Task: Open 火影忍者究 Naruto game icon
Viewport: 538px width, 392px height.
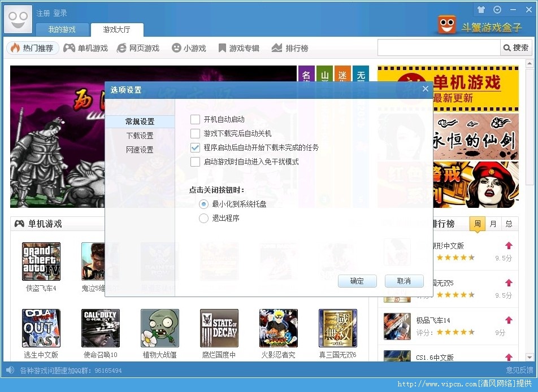Action: pos(279,328)
